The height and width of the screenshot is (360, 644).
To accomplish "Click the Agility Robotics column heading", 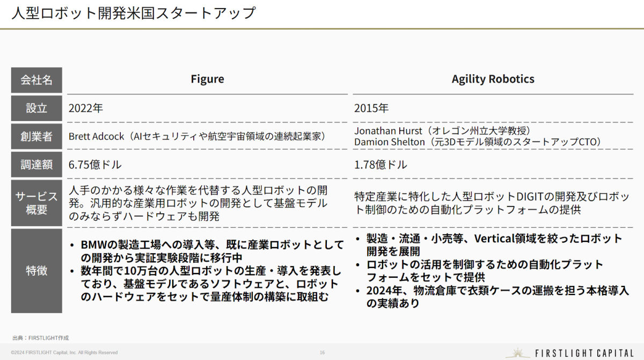I will [x=493, y=80].
